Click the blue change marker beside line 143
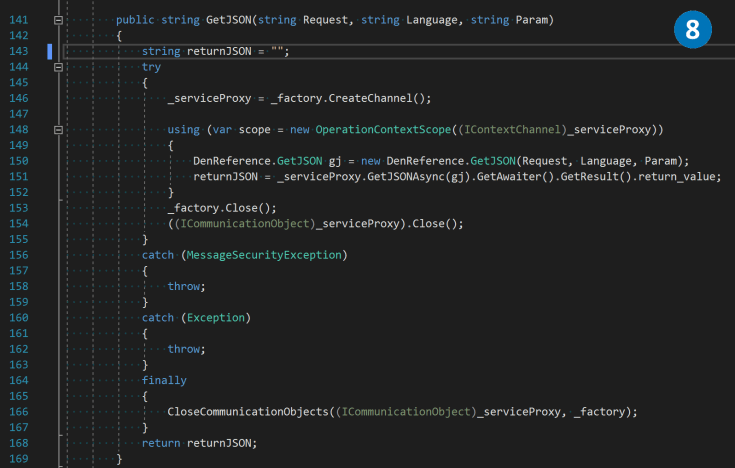Image resolution: width=735 pixels, height=468 pixels. tap(50, 51)
